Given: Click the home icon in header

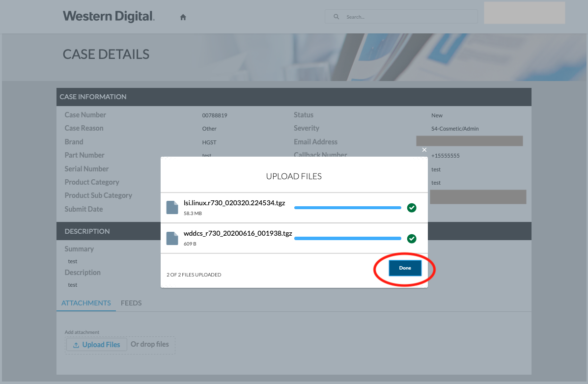Looking at the screenshot, I should click(x=183, y=17).
